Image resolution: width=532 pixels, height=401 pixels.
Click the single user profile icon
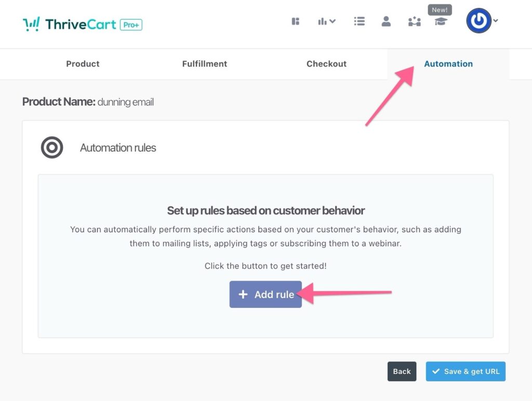pos(386,21)
